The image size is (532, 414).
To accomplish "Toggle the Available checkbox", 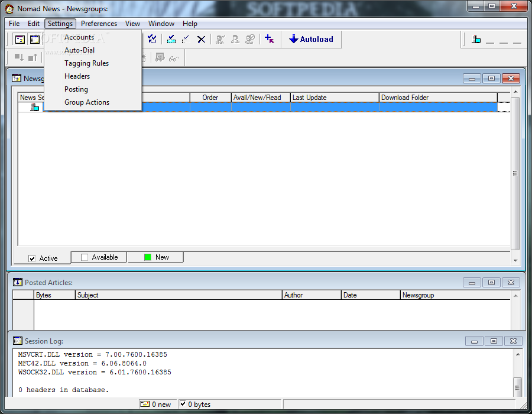I will 85,257.
